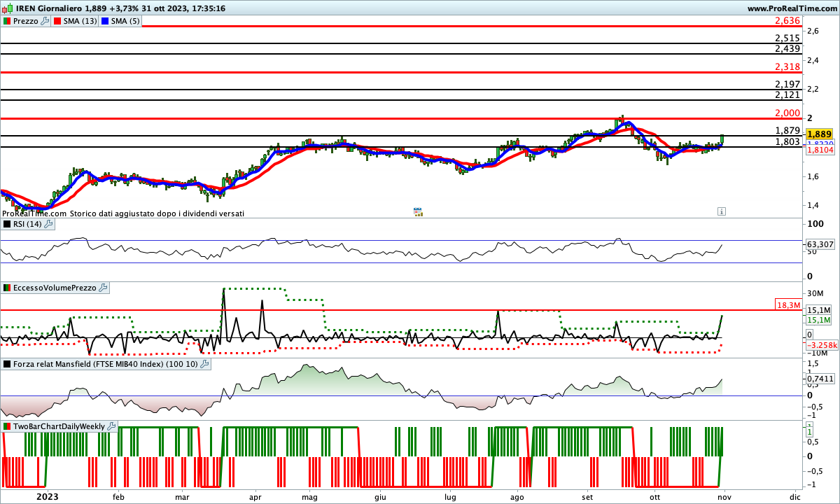Viewport: 840px width, 504px height.
Task: Click the yellow 1,889 current price tag
Action: (819, 134)
